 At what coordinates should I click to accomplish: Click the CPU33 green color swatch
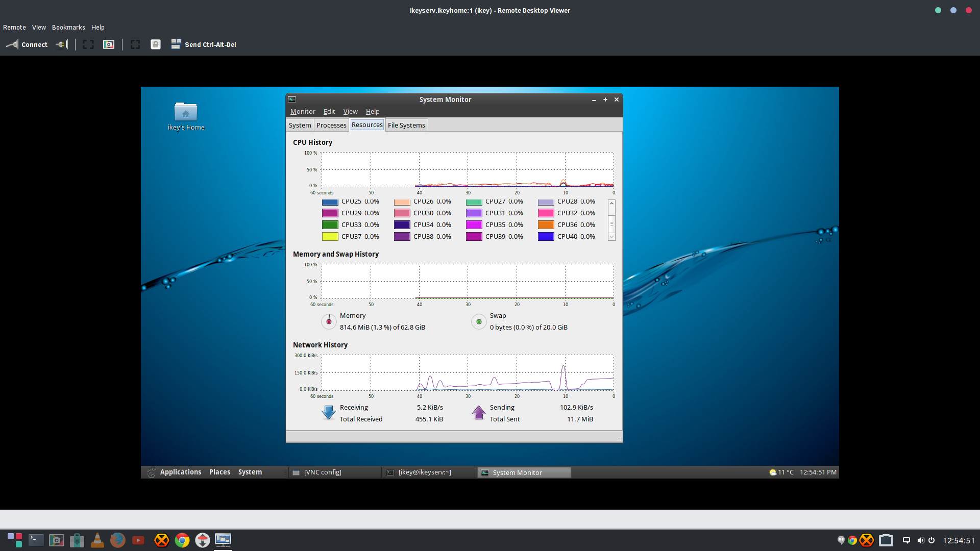pyautogui.click(x=330, y=225)
